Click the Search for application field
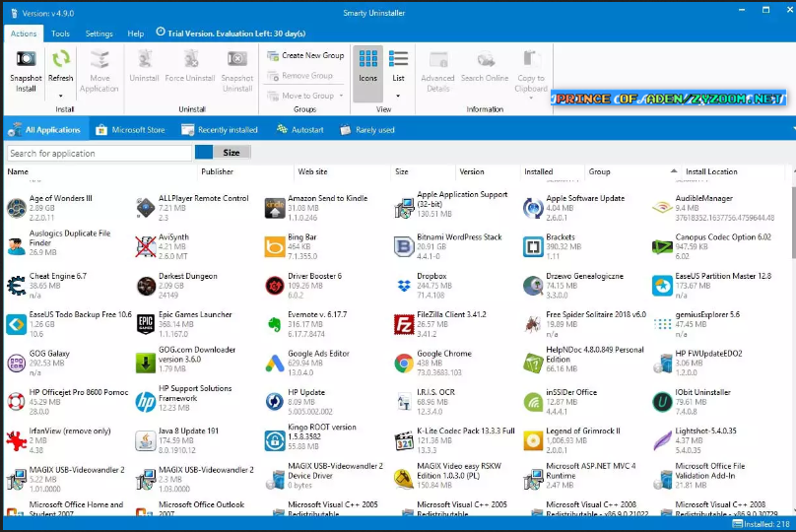 coord(99,154)
